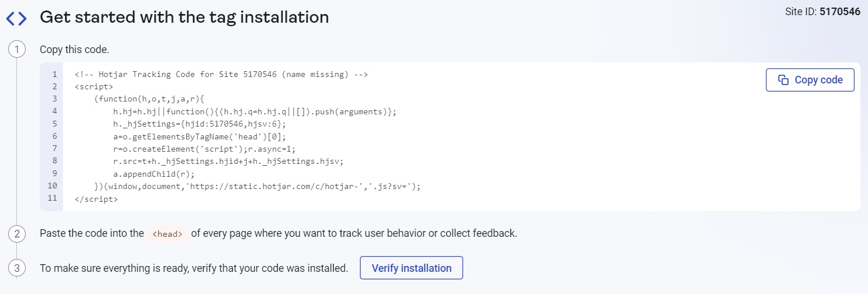The width and height of the screenshot is (868, 294).
Task: Click the 'r.src=t+h._hjSettings.hjid' code line
Action: click(229, 162)
